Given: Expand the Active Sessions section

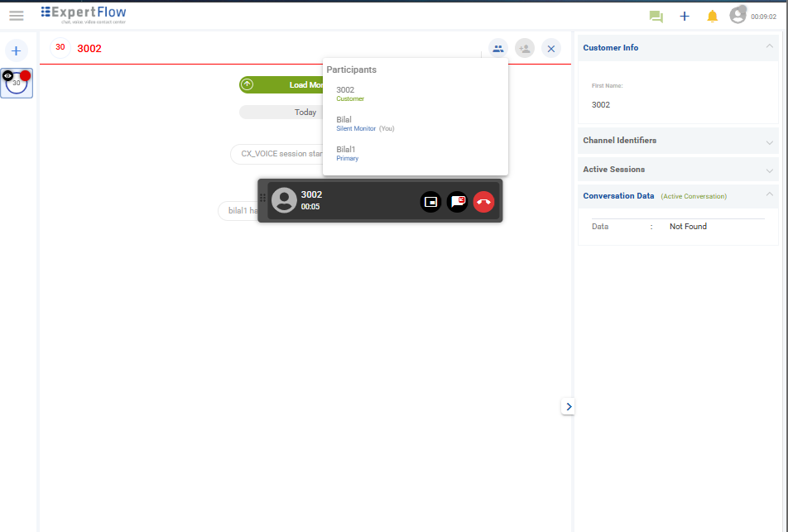Looking at the screenshot, I should pos(770,170).
